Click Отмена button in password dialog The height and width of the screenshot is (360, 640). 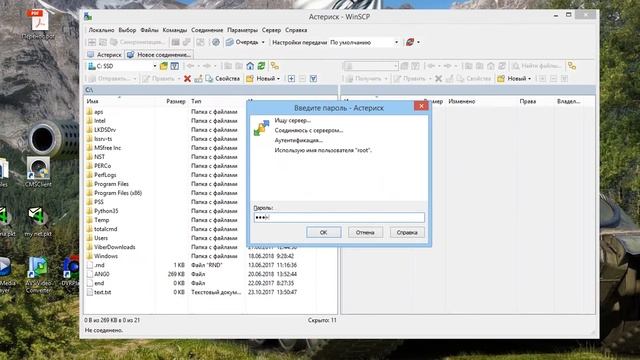pyautogui.click(x=365, y=232)
